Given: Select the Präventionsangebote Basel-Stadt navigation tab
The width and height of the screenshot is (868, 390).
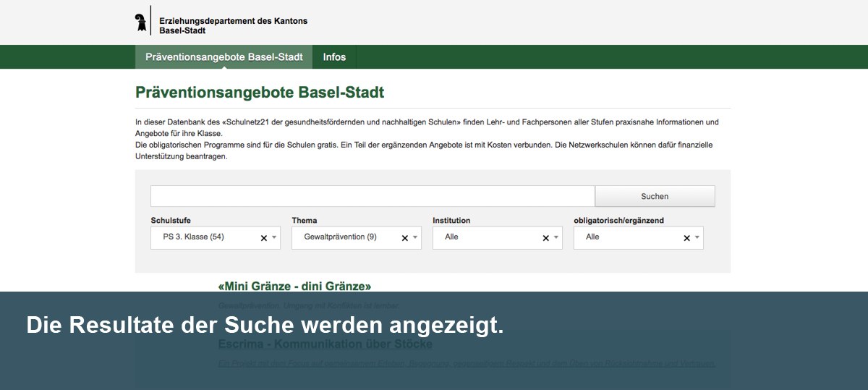Looking at the screenshot, I should (224, 57).
